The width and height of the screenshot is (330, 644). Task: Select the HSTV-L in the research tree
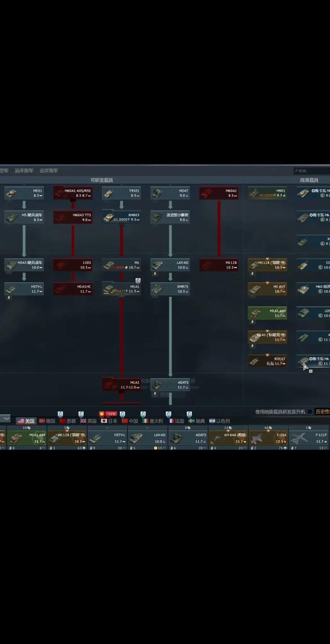pyautogui.click(x=24, y=289)
